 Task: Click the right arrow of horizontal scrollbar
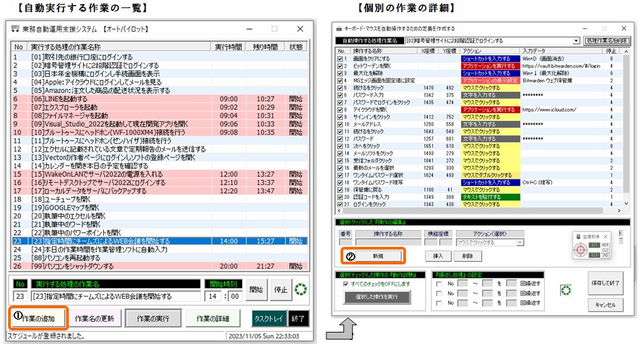pyautogui.click(x=619, y=210)
